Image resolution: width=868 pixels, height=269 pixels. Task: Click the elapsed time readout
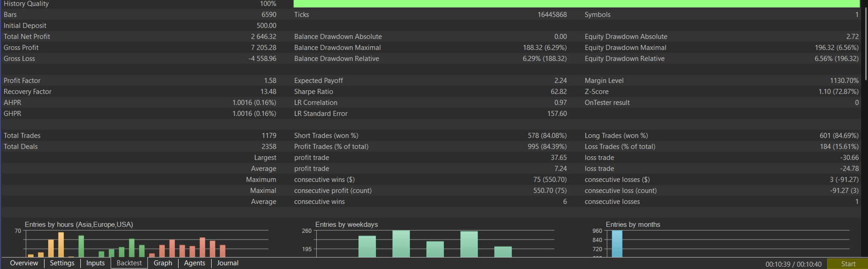click(793, 264)
